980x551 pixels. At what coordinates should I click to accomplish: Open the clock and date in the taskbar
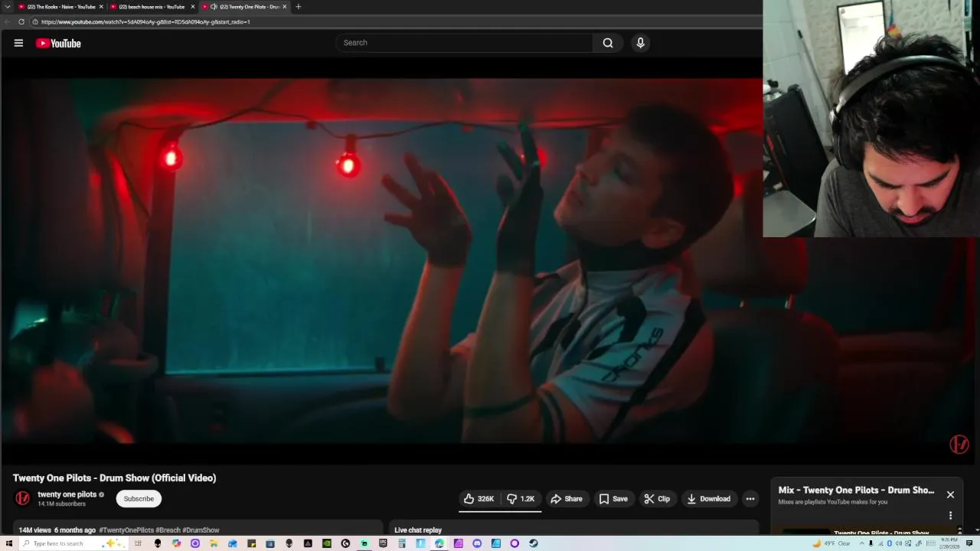coord(950,543)
